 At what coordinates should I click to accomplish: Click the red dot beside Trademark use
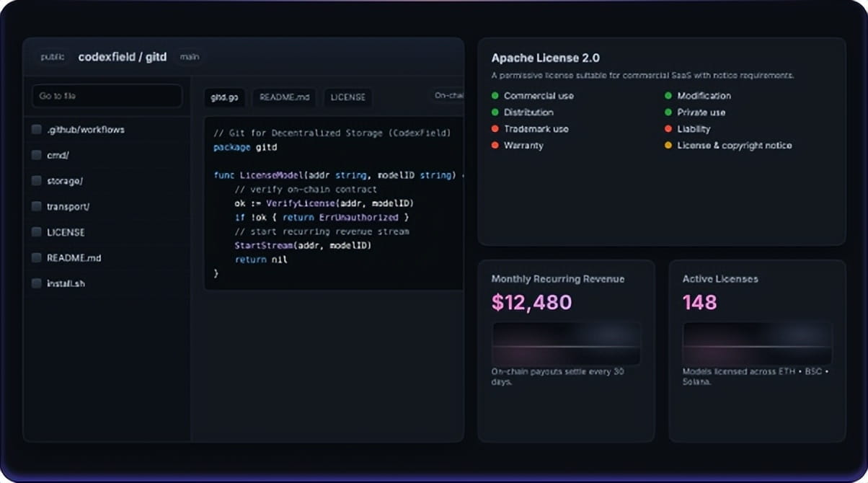[495, 129]
